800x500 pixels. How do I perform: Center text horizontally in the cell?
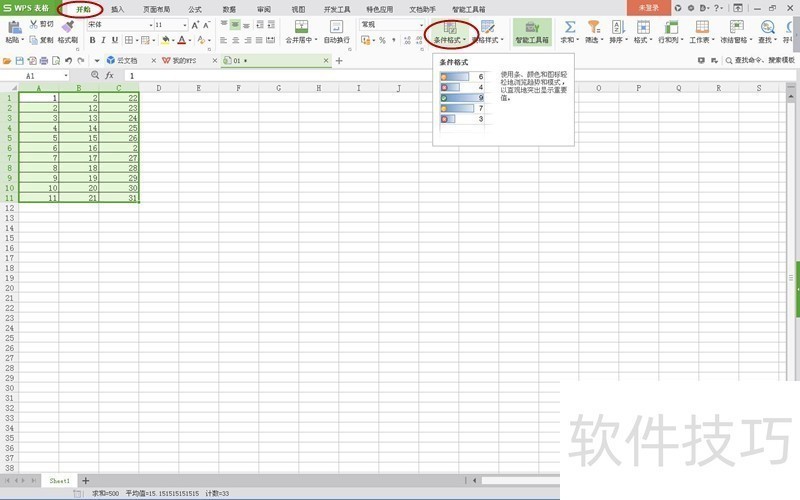pos(235,40)
